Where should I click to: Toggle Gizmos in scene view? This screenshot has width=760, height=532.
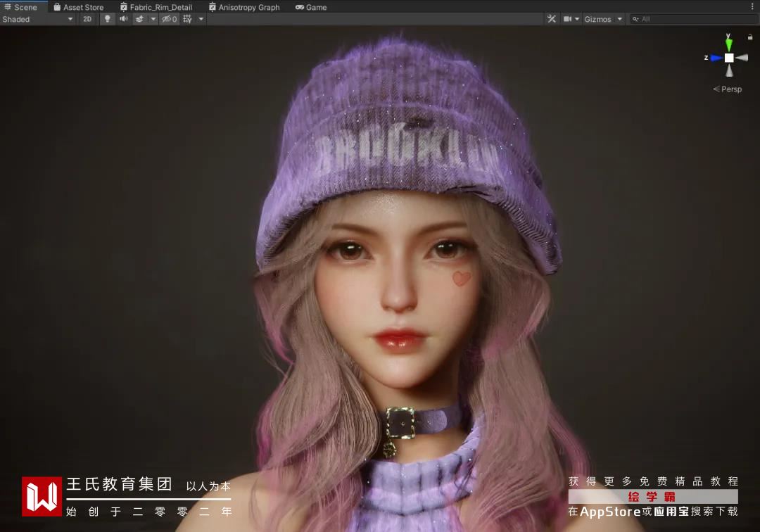(597, 19)
